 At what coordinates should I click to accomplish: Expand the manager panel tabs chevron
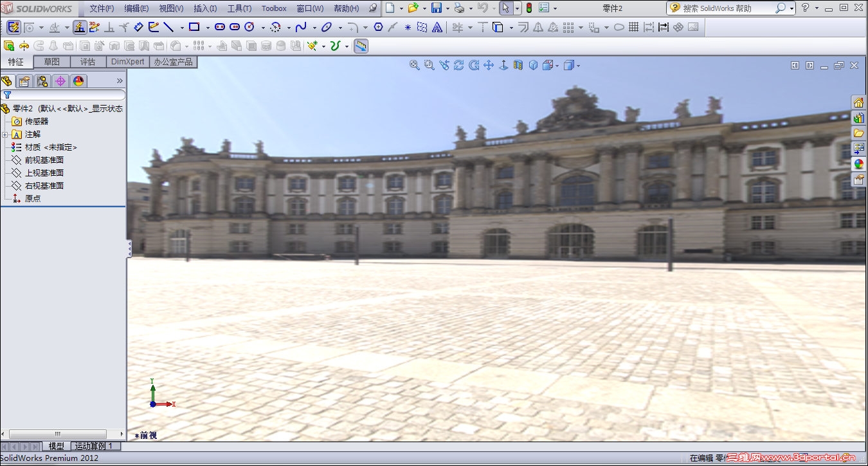tap(120, 81)
